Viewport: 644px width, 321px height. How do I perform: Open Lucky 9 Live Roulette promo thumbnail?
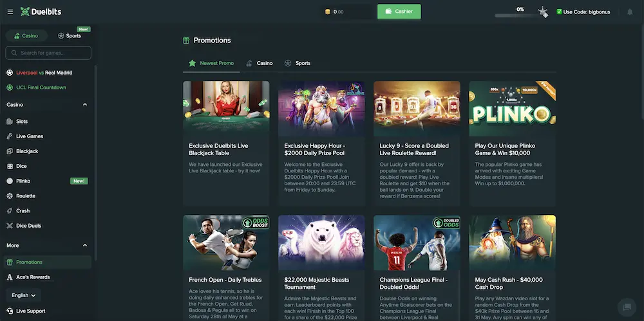[x=417, y=108]
